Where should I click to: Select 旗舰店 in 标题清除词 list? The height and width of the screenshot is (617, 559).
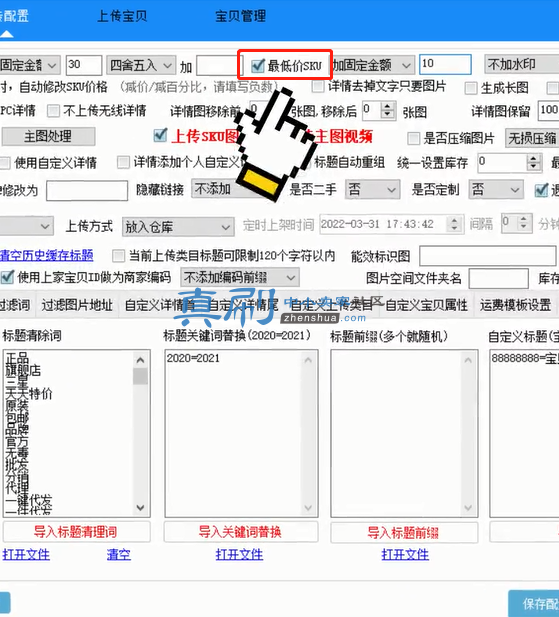pyautogui.click(x=23, y=370)
